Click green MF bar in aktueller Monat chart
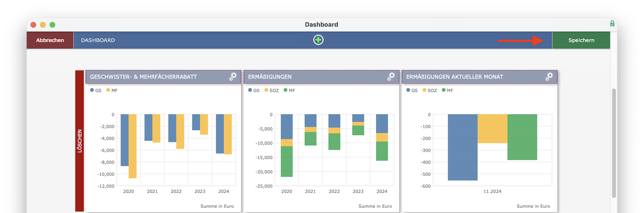 coord(522,137)
